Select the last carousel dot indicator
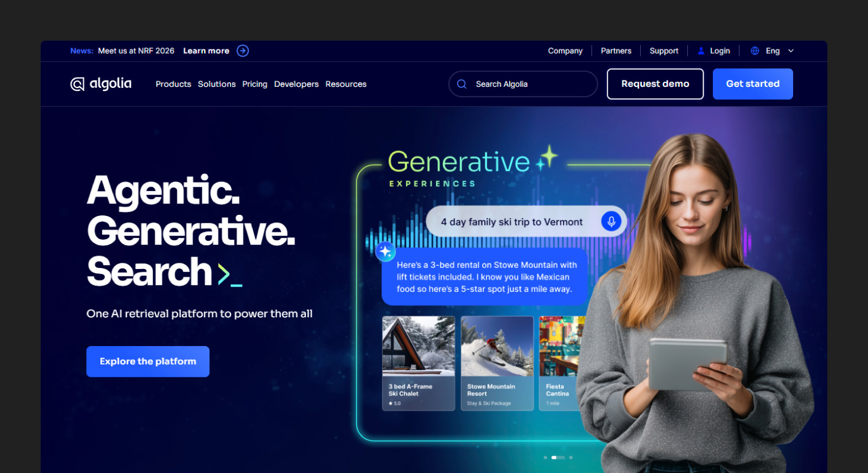Viewport: 868px width, 473px height. click(571, 457)
